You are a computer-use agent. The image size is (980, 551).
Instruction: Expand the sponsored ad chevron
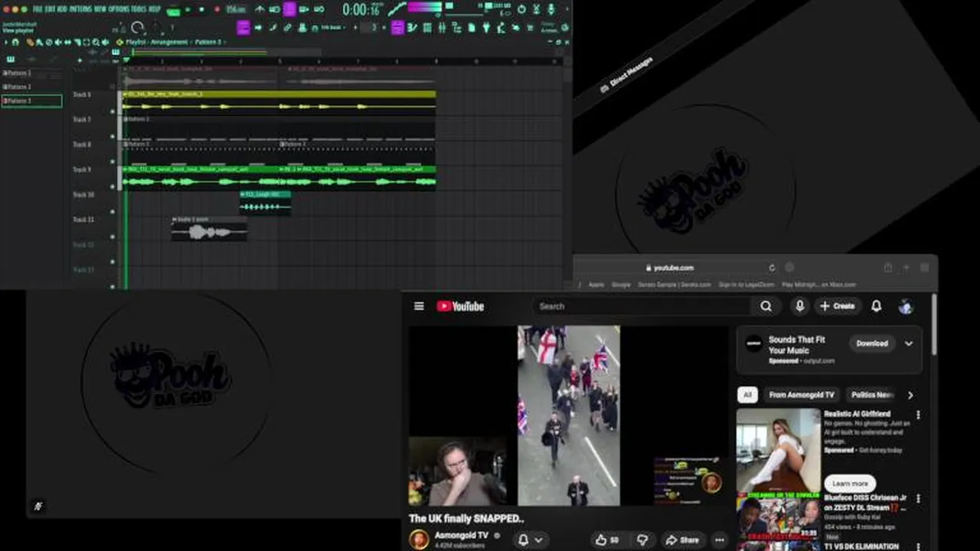point(909,344)
